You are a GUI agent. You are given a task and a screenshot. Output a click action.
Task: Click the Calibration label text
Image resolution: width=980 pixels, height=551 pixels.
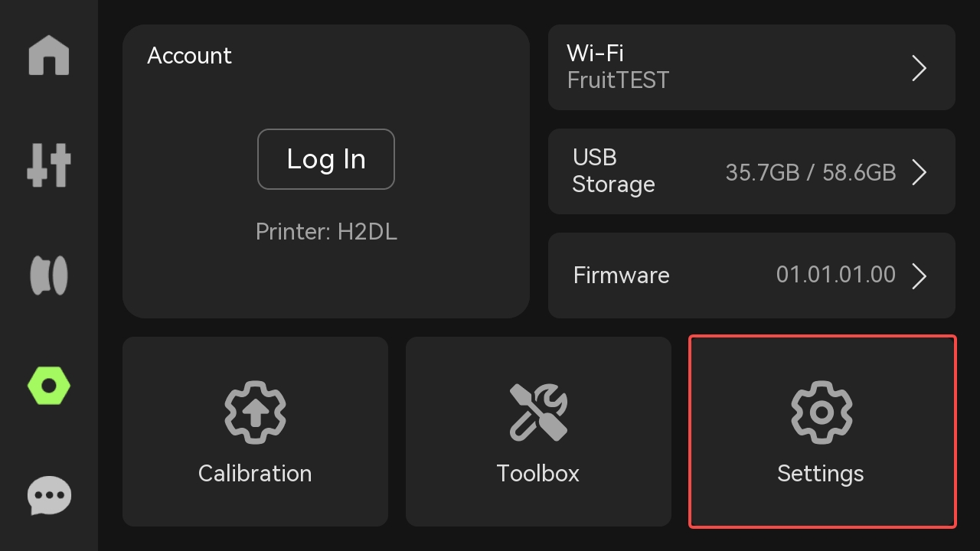[x=255, y=473]
